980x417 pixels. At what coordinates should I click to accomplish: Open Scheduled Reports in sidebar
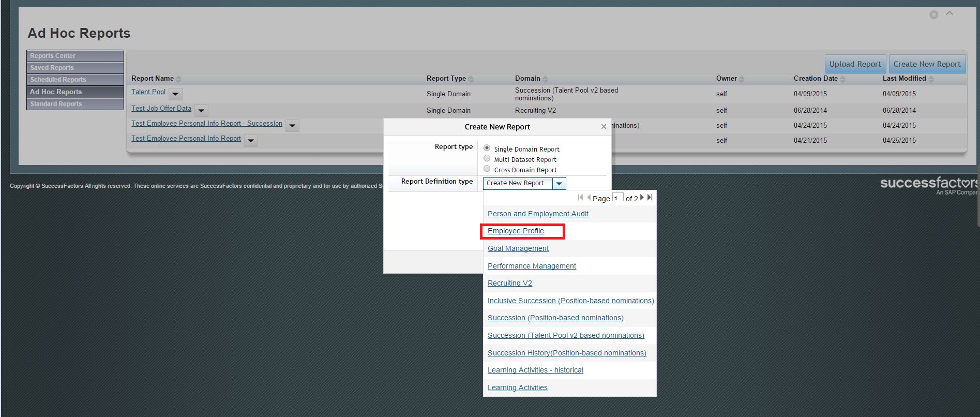(x=75, y=80)
